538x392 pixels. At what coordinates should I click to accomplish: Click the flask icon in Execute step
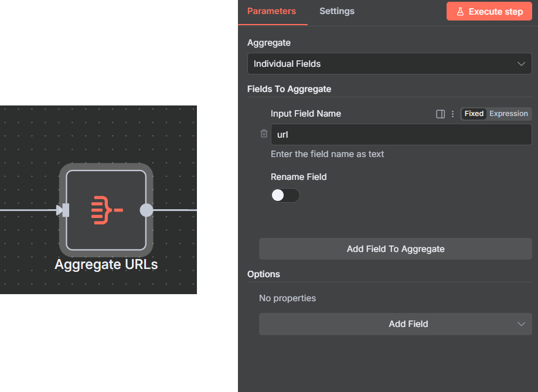[x=460, y=12]
